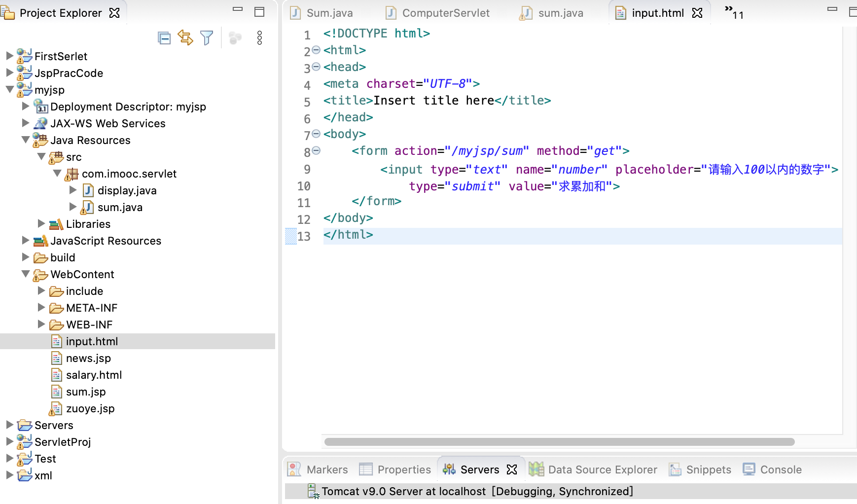Select the META-INF folder
The width and height of the screenshot is (857, 504).
coord(92,308)
